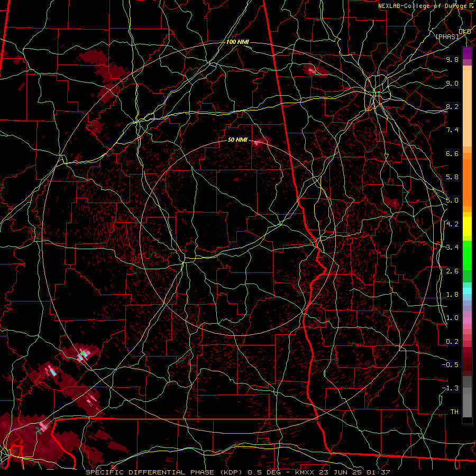Select the 0.2 scale value

pos(452,342)
